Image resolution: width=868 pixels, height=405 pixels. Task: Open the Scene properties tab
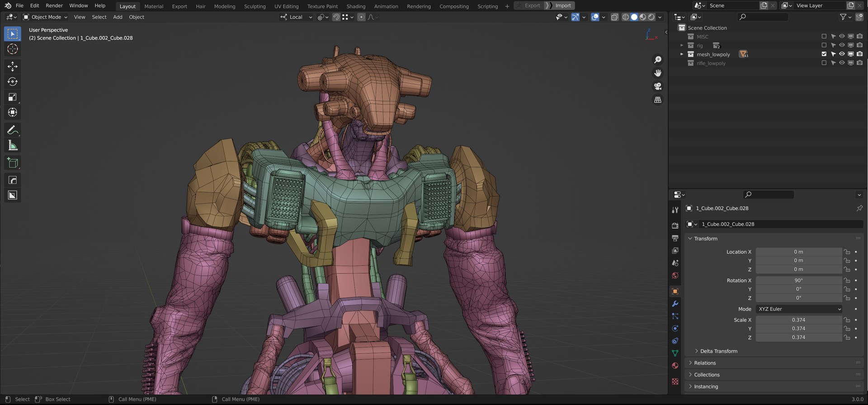click(675, 263)
